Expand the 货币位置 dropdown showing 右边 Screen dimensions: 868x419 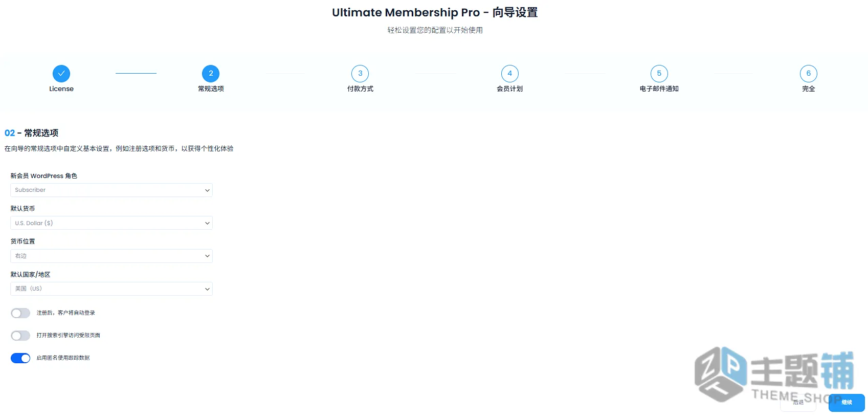click(112, 256)
